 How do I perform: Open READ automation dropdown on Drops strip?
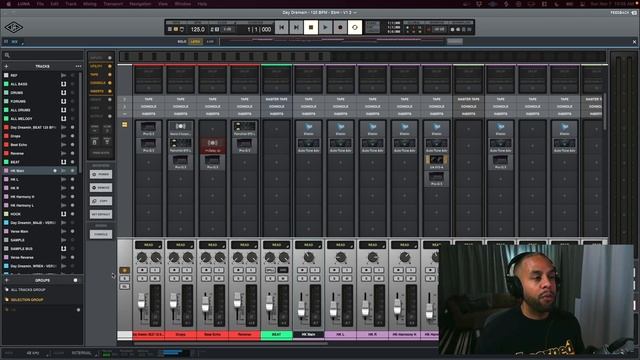pyautogui.click(x=180, y=245)
